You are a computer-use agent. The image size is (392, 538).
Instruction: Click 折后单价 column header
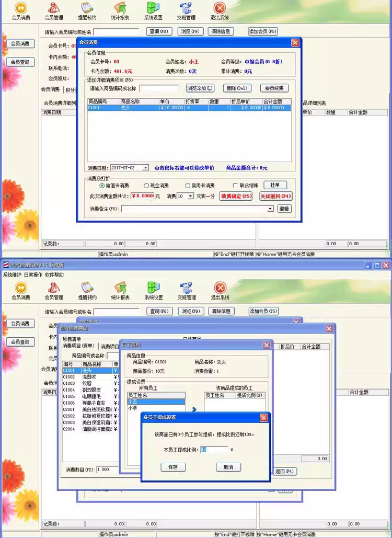pyautogui.click(x=246, y=101)
